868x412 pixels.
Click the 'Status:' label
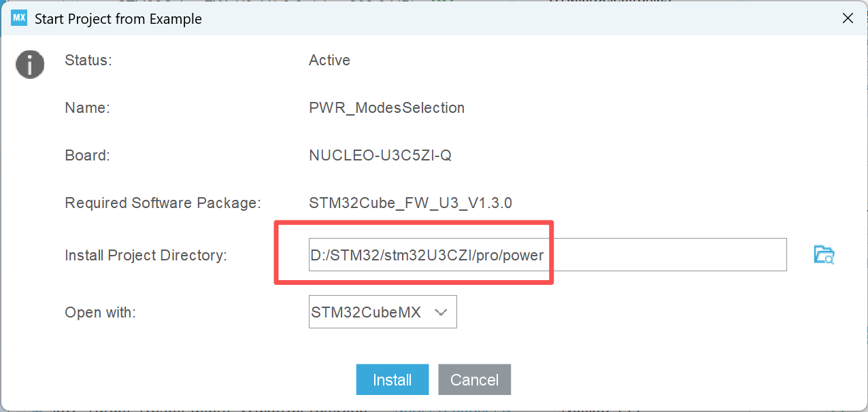point(88,60)
